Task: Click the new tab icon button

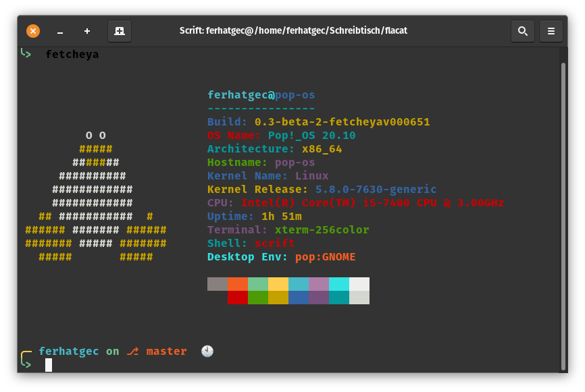Action: coord(120,31)
